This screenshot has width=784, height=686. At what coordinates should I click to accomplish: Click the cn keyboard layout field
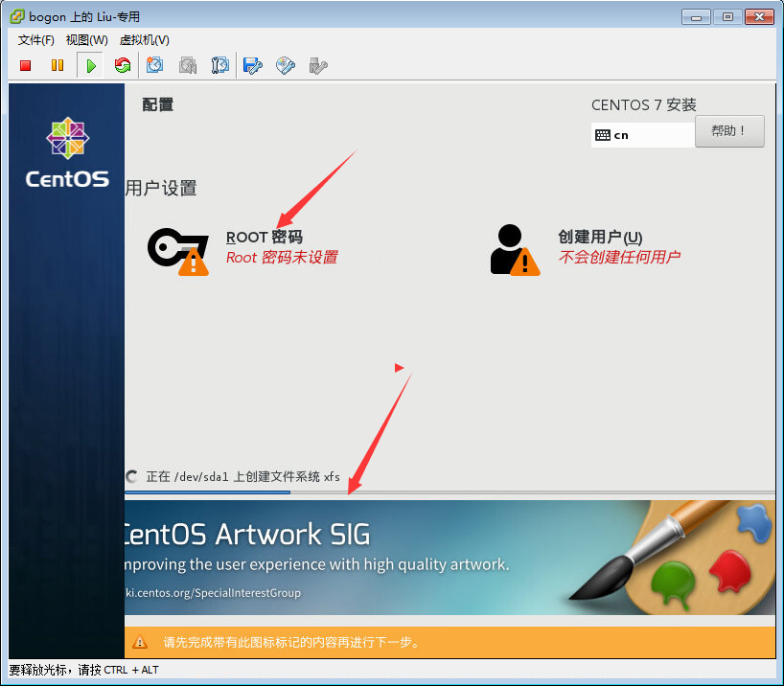(x=642, y=135)
